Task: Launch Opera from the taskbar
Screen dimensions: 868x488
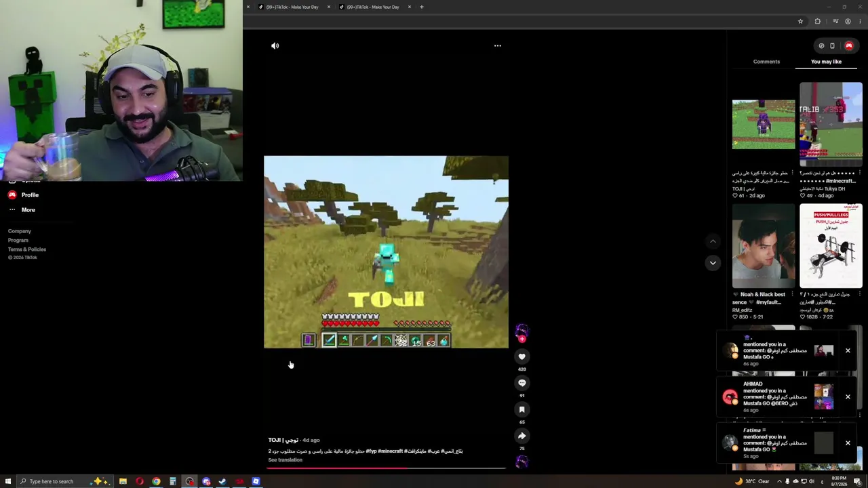Action: [x=140, y=482]
